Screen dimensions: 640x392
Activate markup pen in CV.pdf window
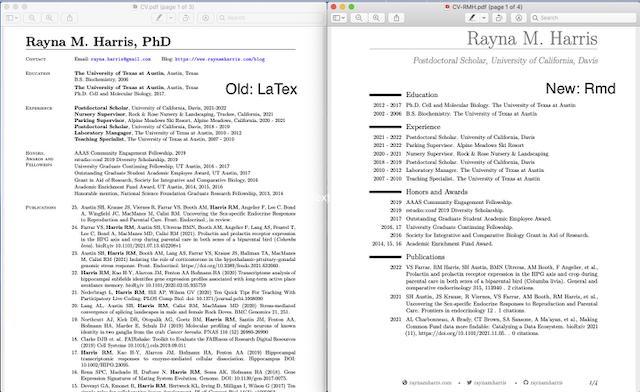tap(159, 18)
